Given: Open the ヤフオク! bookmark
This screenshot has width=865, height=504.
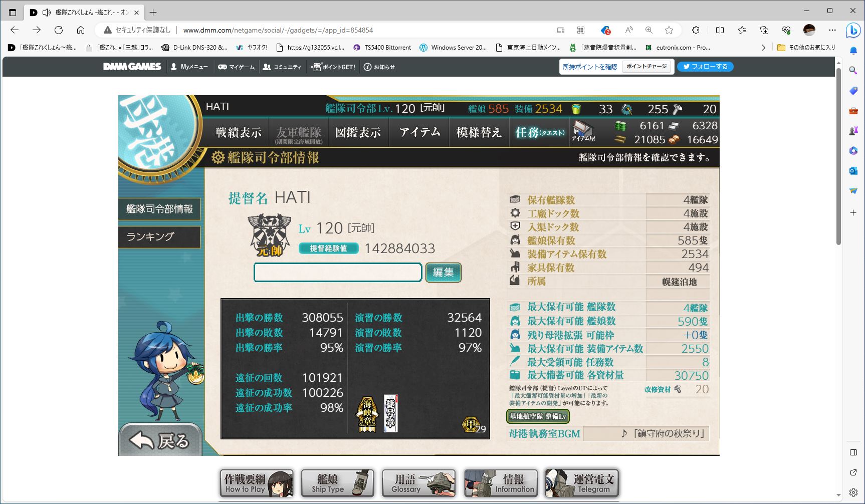Looking at the screenshot, I should coord(252,48).
